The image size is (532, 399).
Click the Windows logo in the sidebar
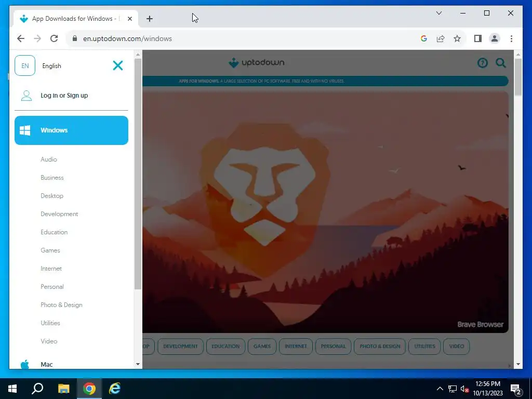(x=25, y=130)
